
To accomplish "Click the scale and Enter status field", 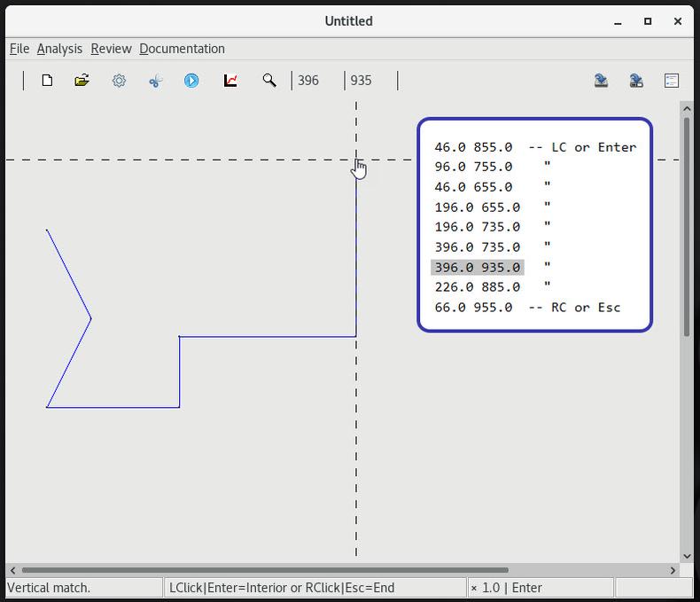I will click(x=540, y=588).
